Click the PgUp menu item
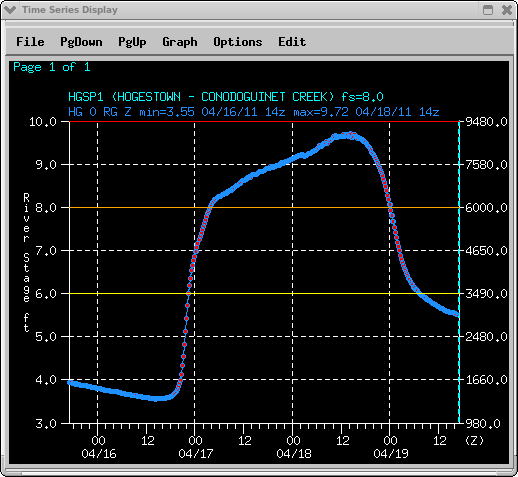The image size is (518, 477). coord(132,42)
